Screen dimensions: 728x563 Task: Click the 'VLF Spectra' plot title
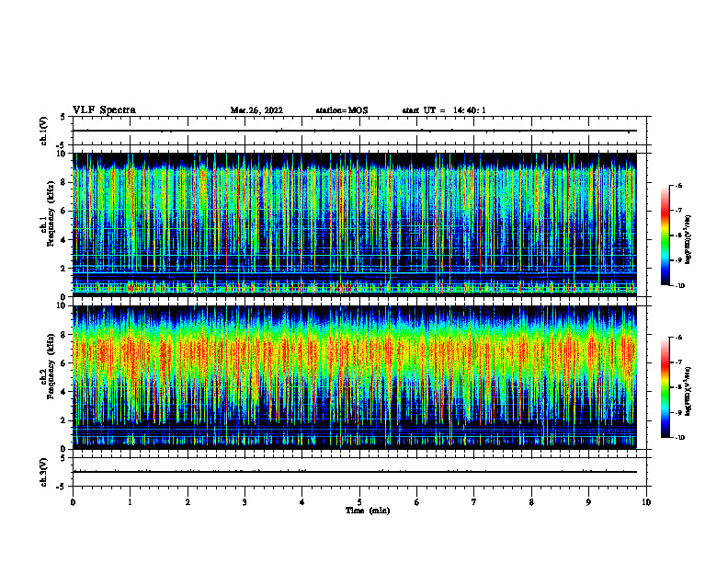104,110
